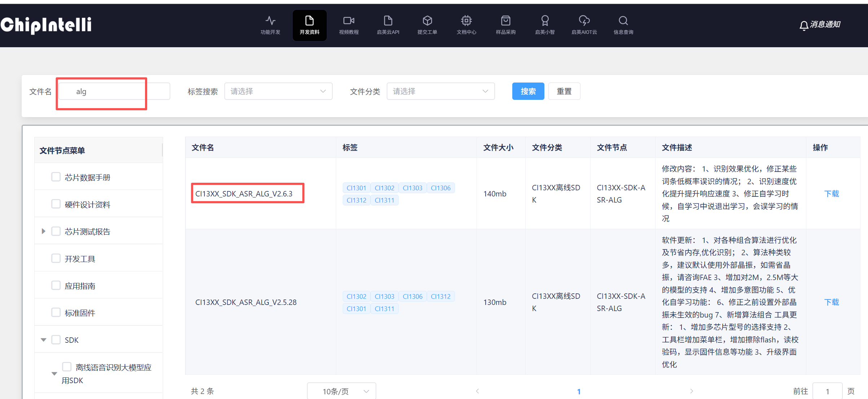Check the 芯片数据手册 checkbox
Screen dimensions: 868x399
click(x=56, y=177)
